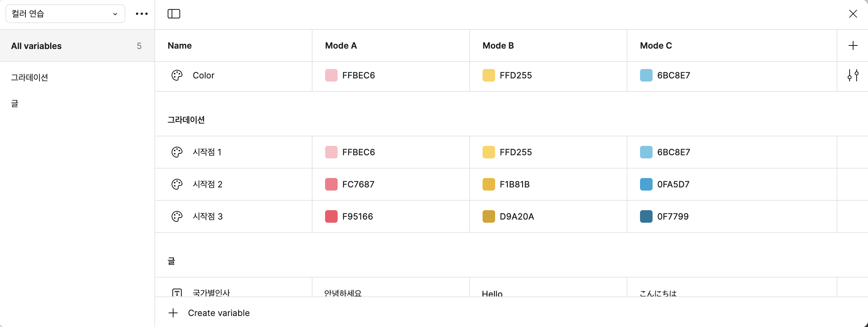868x327 pixels.
Task: Close the variables panel
Action: pyautogui.click(x=853, y=14)
